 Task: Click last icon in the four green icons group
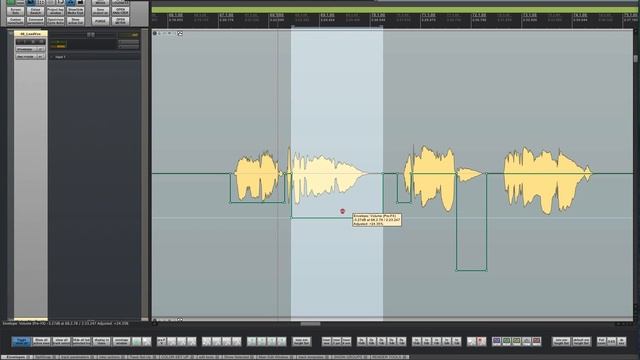[x=282, y=341]
